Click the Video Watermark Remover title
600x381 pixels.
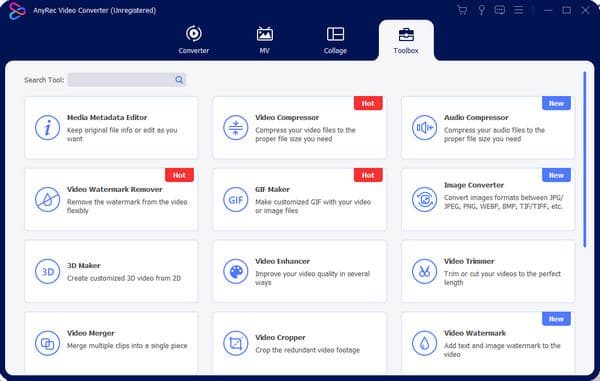click(115, 189)
